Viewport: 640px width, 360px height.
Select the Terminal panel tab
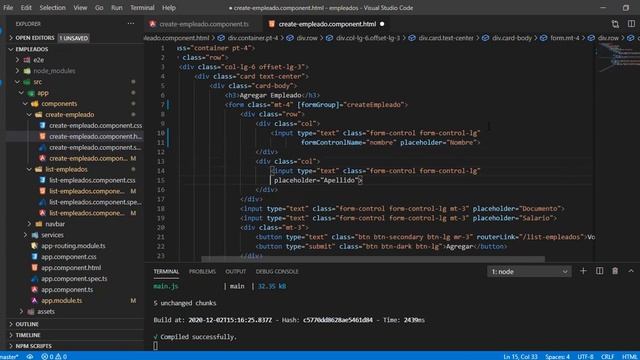click(x=166, y=271)
